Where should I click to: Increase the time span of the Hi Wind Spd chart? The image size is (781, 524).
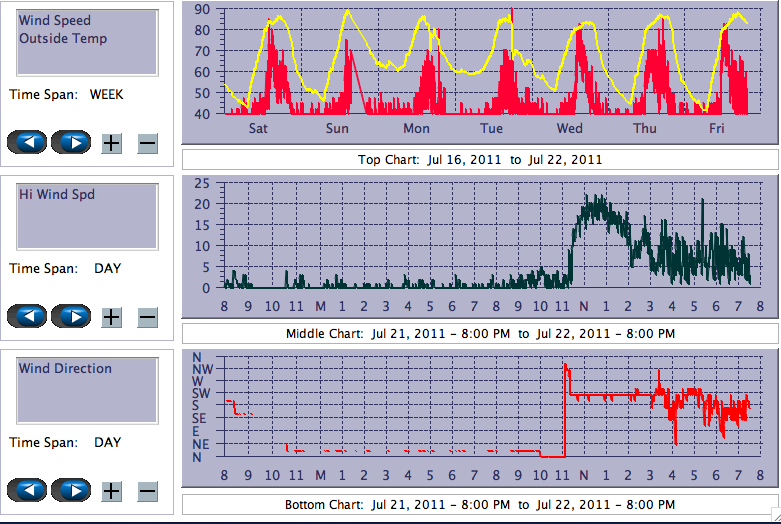[x=112, y=317]
